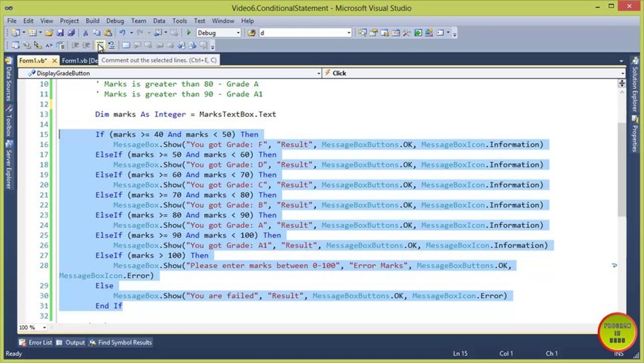Click the Display Quick Info icon
Viewport: 644px width, 363px height.
[x=38, y=45]
